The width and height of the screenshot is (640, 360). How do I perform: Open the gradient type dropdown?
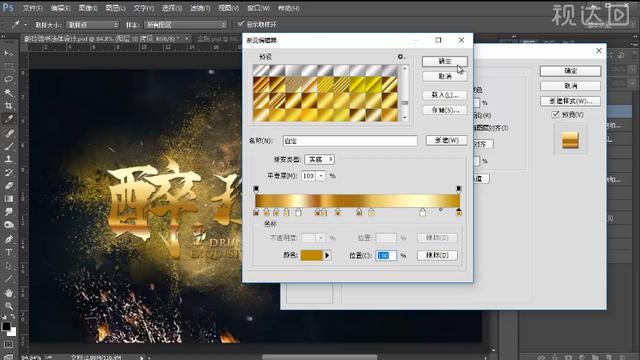point(320,159)
